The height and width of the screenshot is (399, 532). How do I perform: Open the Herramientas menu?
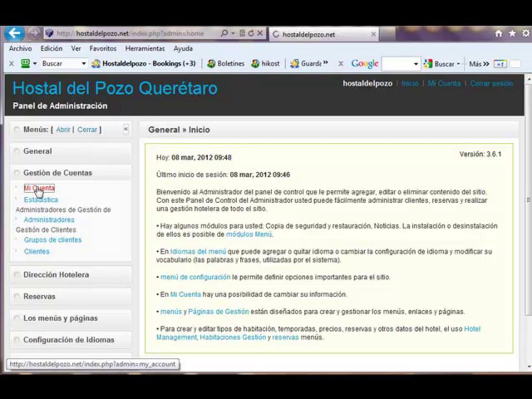tap(145, 49)
